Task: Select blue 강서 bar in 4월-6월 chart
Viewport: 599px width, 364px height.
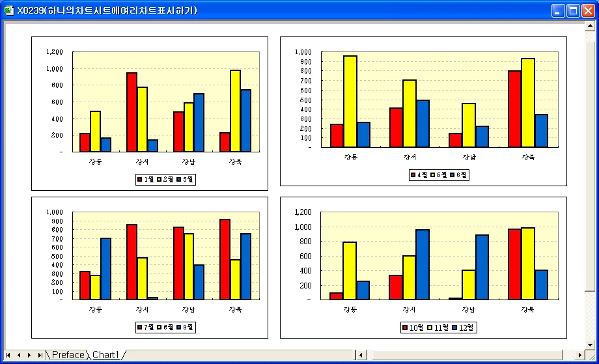Action: [423, 124]
